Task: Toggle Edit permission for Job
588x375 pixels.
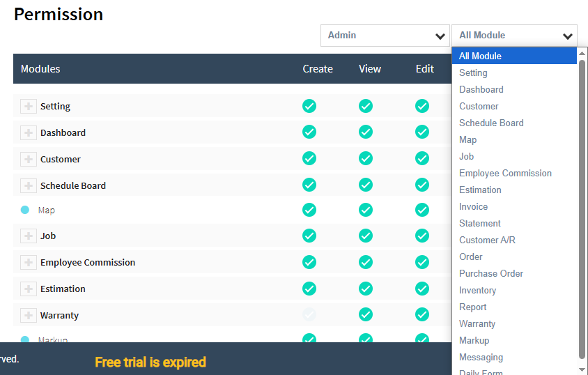Action: [422, 236]
